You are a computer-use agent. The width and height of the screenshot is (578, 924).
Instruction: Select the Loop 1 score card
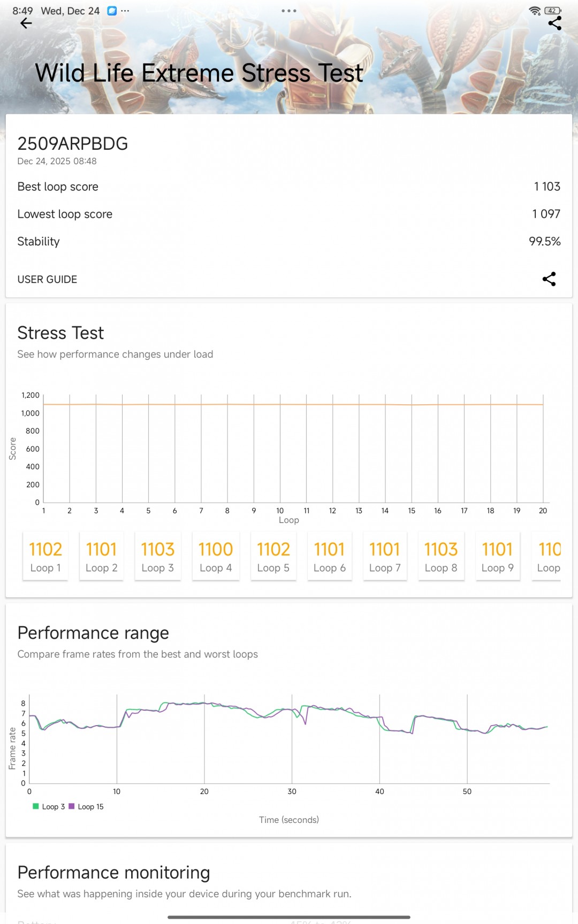click(45, 556)
